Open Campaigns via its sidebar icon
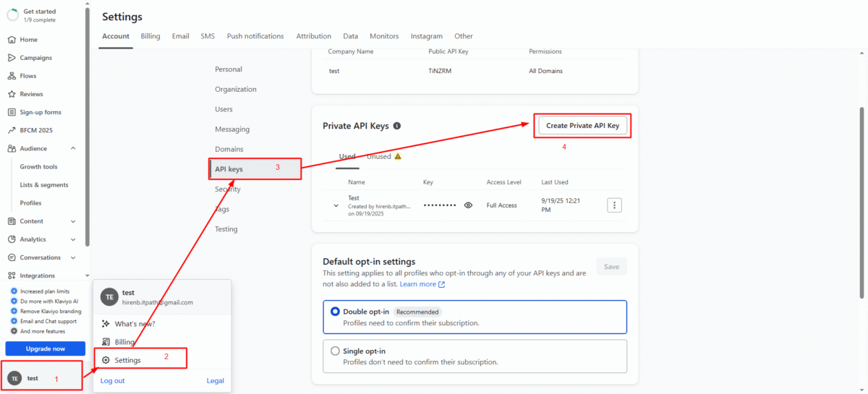The width and height of the screenshot is (868, 394). pos(12,58)
